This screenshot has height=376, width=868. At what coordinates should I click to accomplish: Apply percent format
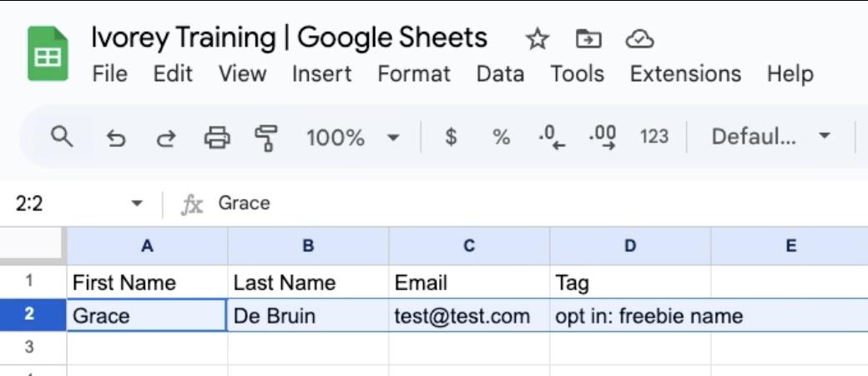pos(501,137)
